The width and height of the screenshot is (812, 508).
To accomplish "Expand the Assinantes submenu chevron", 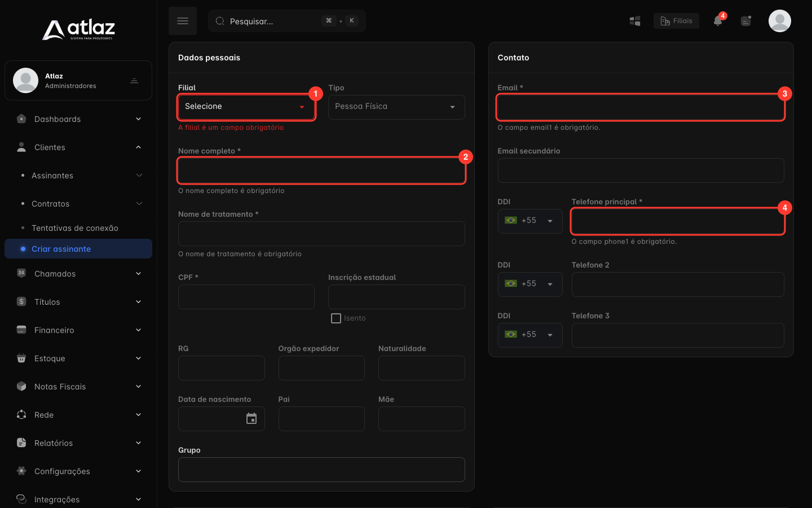I will pos(139,175).
